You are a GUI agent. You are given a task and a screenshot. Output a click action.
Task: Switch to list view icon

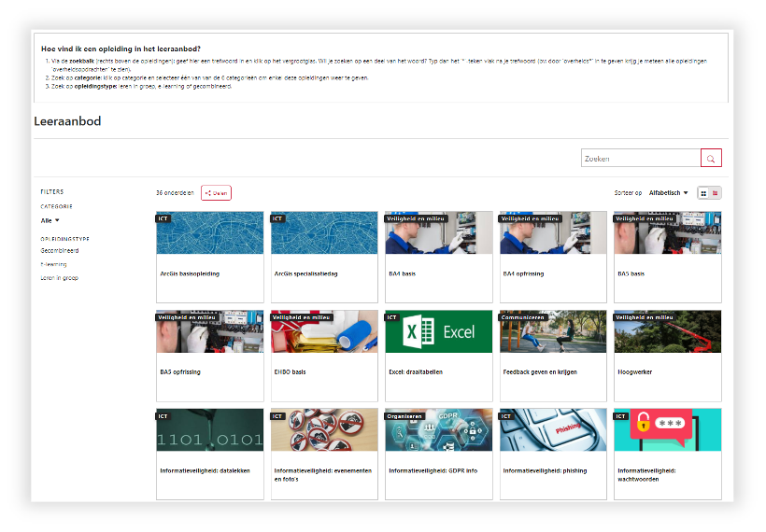[x=716, y=193]
